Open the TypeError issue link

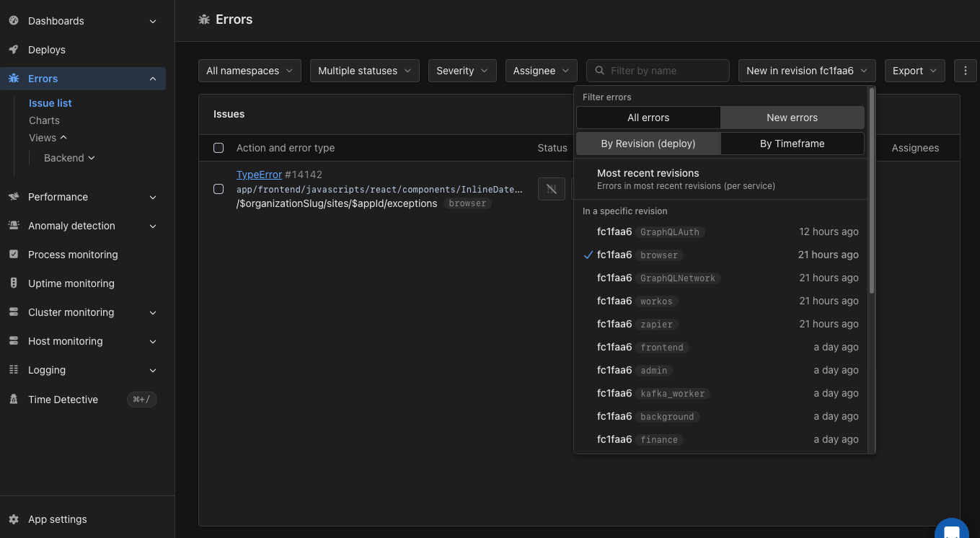coord(259,175)
